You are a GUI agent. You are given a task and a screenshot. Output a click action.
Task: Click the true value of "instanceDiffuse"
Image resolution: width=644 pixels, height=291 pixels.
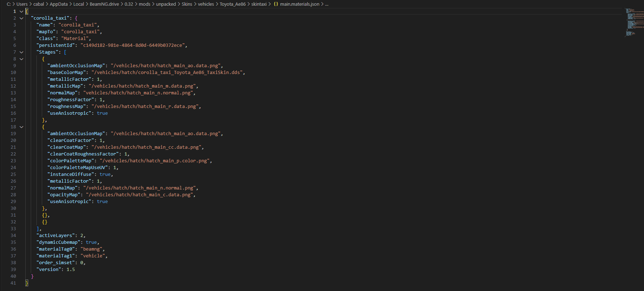click(105, 174)
